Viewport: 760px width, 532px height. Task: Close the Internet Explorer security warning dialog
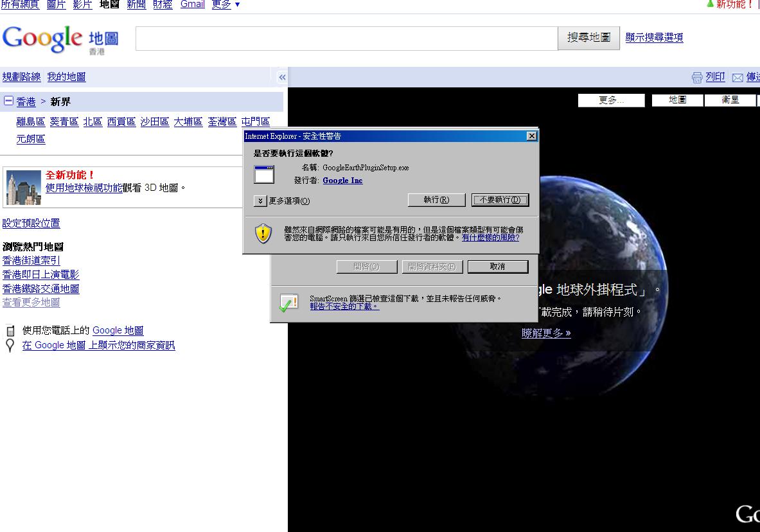tap(532, 136)
